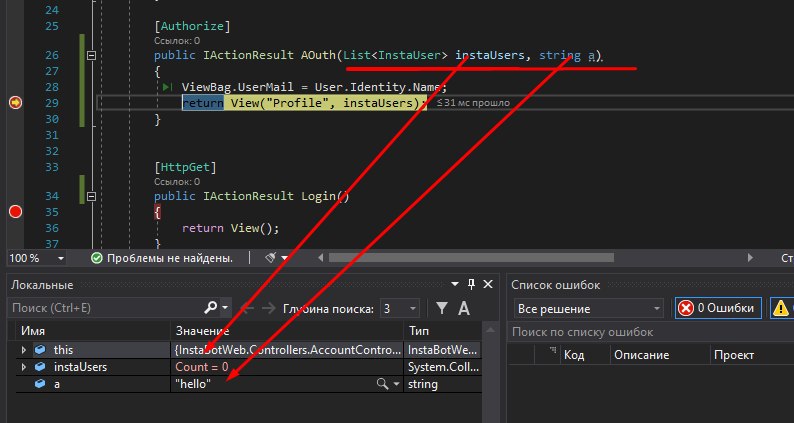Focus the 'Поиск по списку ошибок' field
Viewport: 794px width, 423px height.
click(651, 332)
